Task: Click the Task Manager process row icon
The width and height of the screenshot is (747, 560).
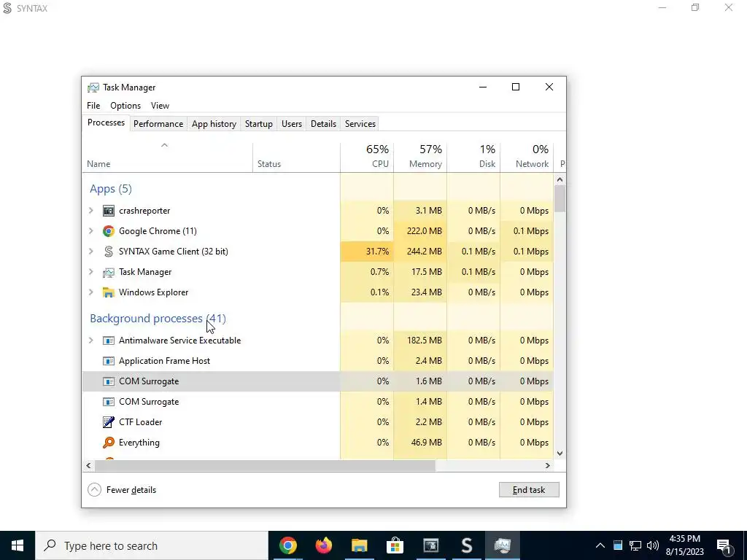Action: 109,272
